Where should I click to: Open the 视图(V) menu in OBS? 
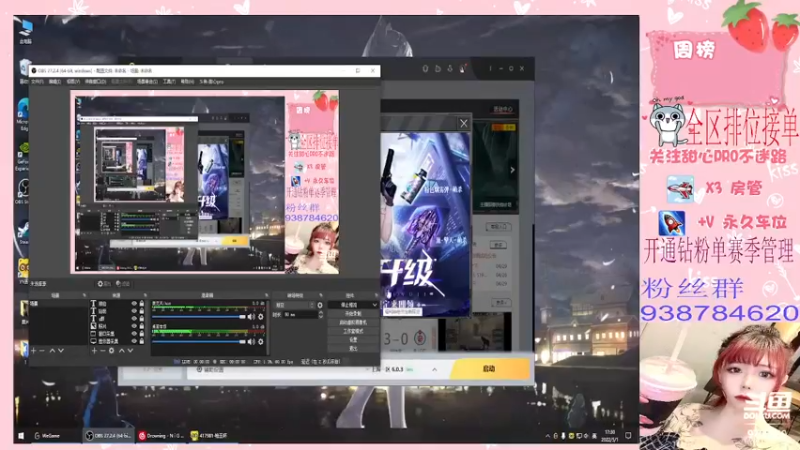pyautogui.click(x=72, y=82)
